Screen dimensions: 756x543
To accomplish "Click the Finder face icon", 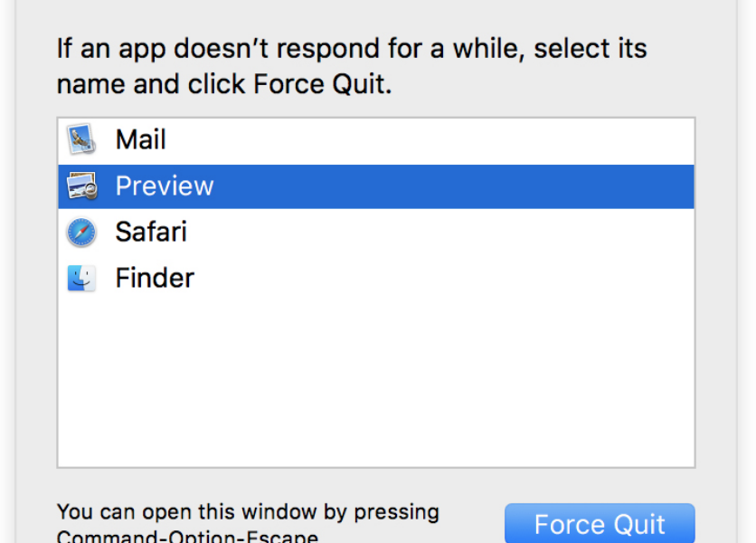I will (82, 278).
